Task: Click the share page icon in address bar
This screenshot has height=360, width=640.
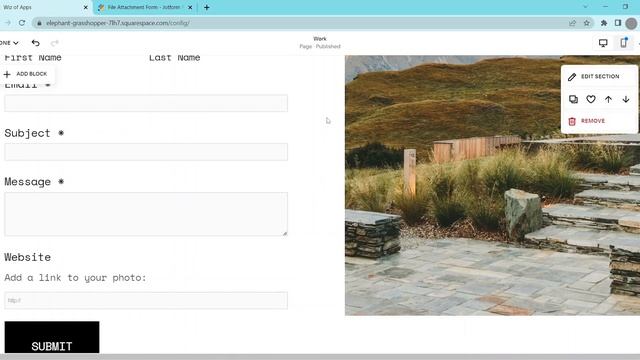Action: click(572, 23)
